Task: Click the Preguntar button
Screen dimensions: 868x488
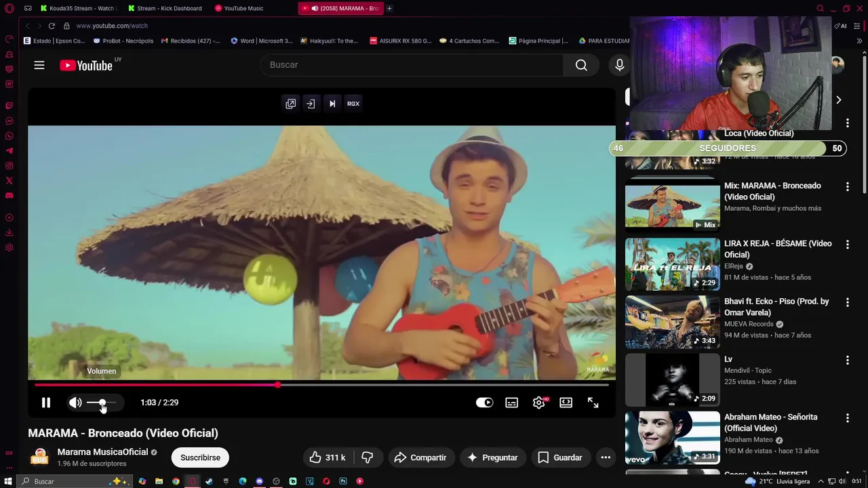Action: coord(493,457)
